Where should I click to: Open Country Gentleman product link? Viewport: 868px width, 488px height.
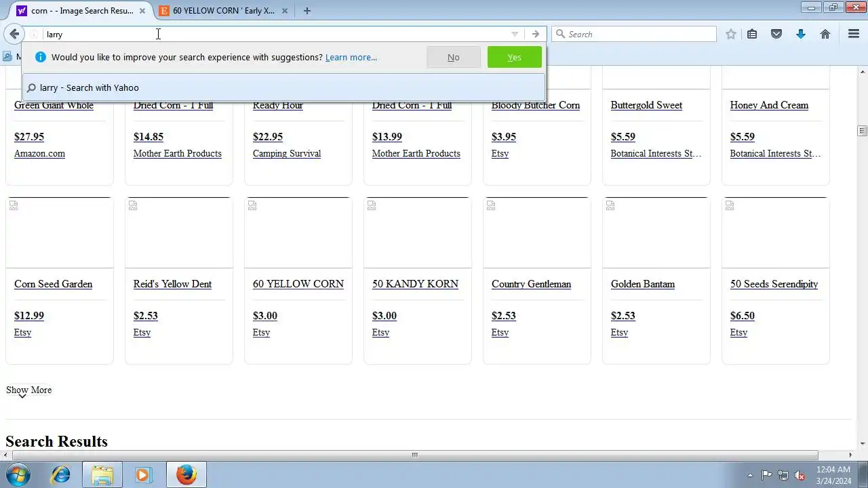[x=531, y=284]
